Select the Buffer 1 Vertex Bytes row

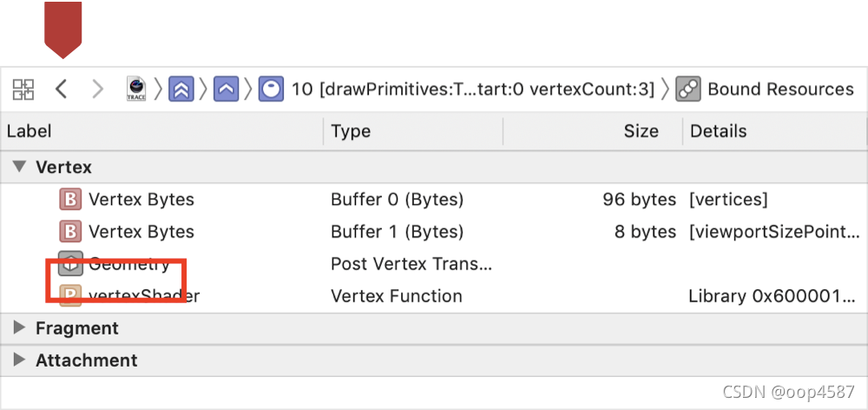[x=434, y=232]
